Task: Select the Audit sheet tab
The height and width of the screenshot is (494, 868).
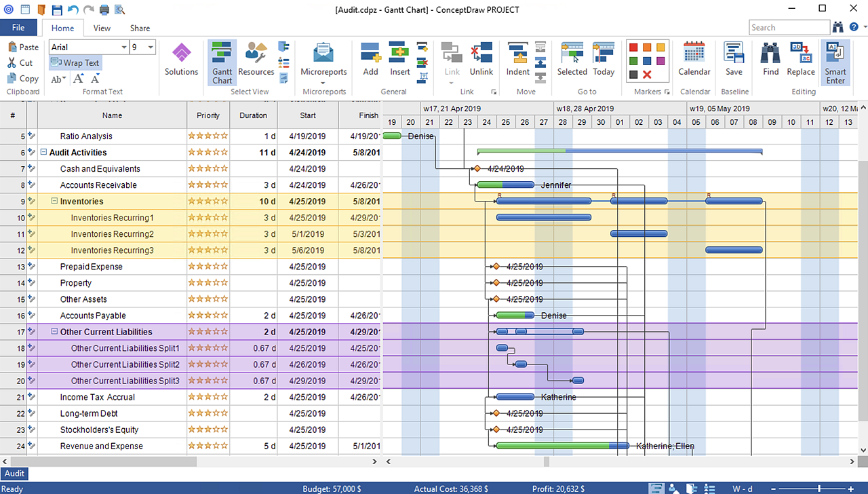Action: 14,474
